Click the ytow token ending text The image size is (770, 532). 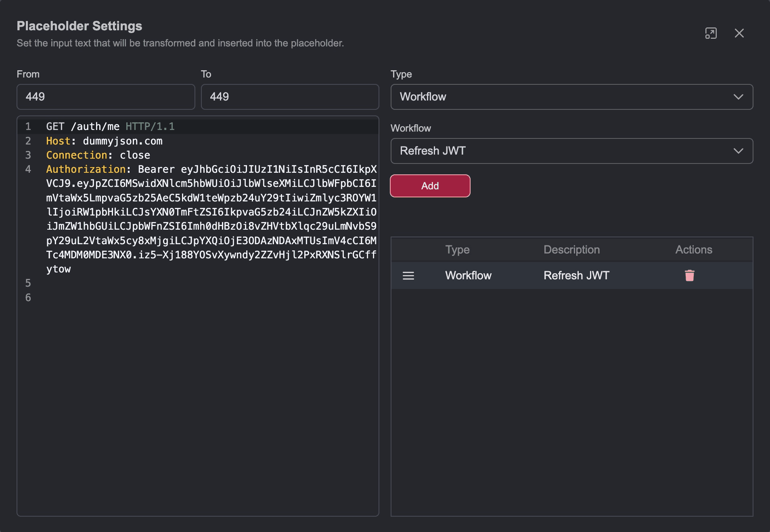(59, 269)
